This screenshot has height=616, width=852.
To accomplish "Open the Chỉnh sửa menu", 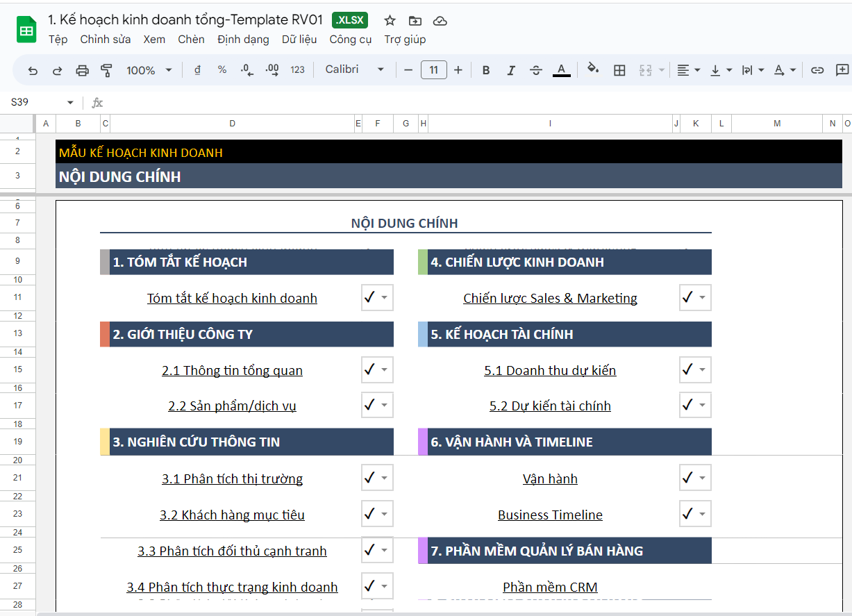I will (x=106, y=40).
